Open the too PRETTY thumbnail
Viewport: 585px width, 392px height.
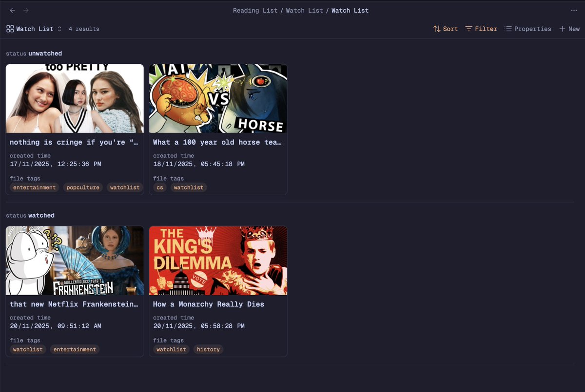[x=75, y=98]
